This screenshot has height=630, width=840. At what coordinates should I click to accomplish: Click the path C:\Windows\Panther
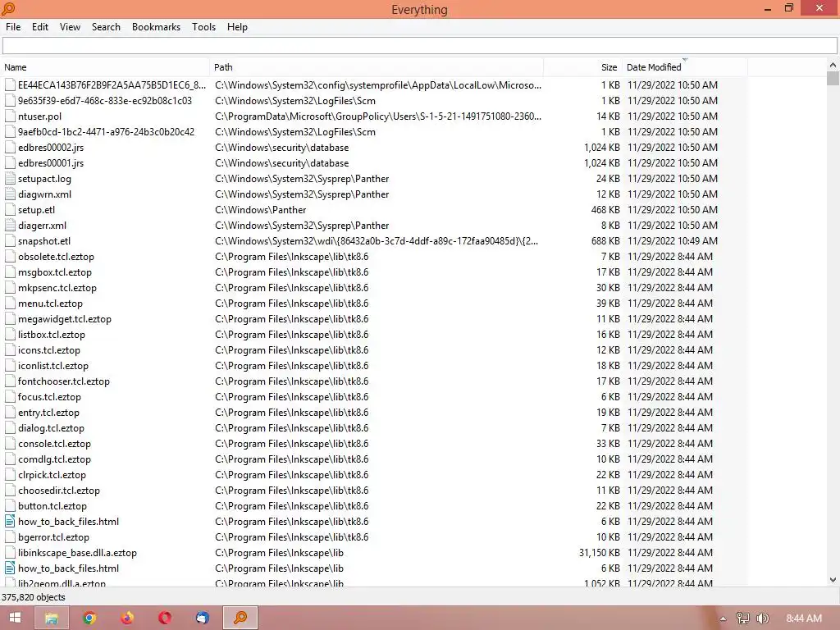[x=261, y=209]
